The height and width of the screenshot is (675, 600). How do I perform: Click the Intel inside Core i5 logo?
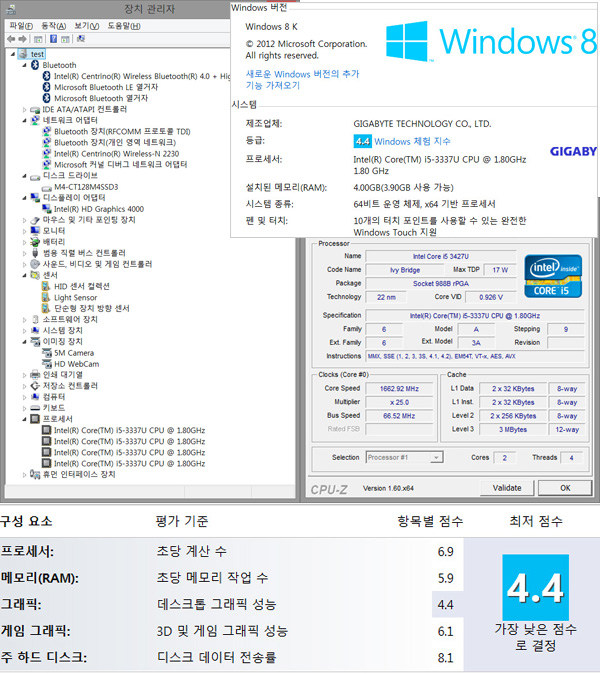click(x=553, y=276)
